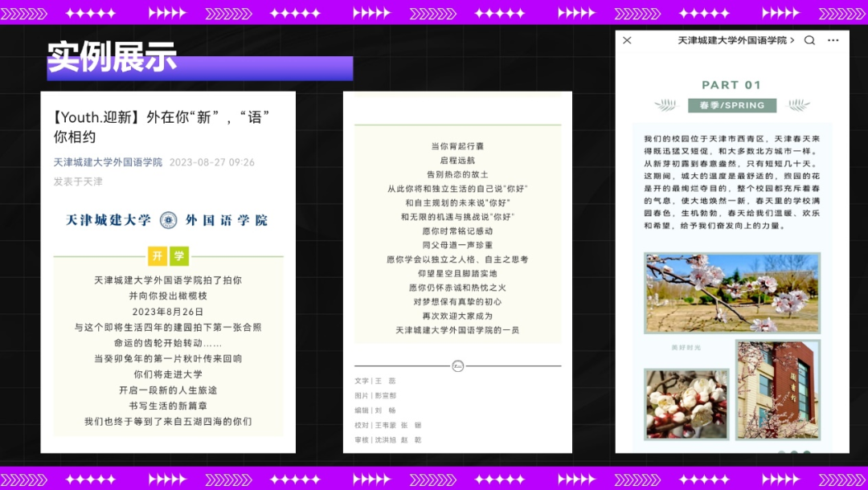Click the line "对梦想保有真挚的初心"
Screen dimensions: 868x490
pos(458,301)
